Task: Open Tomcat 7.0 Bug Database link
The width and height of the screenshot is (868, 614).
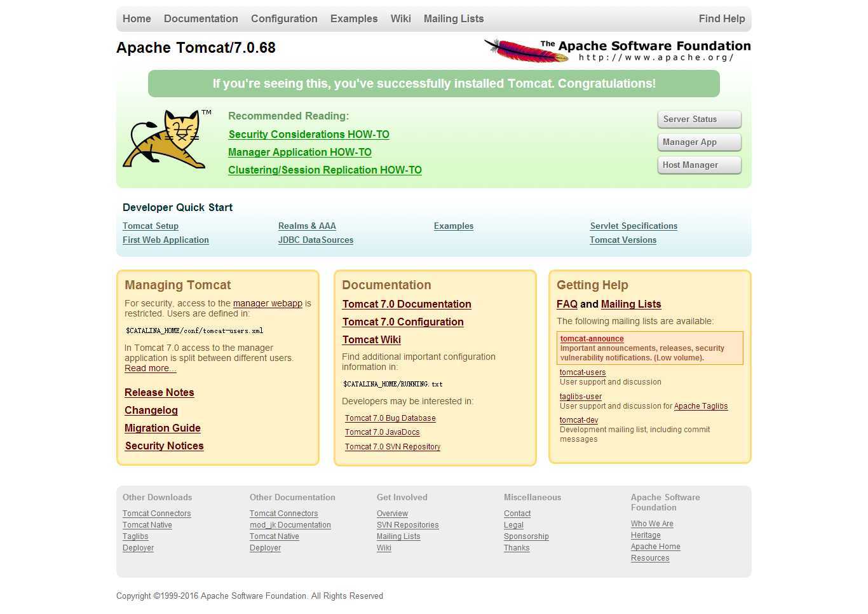Action: point(390,419)
